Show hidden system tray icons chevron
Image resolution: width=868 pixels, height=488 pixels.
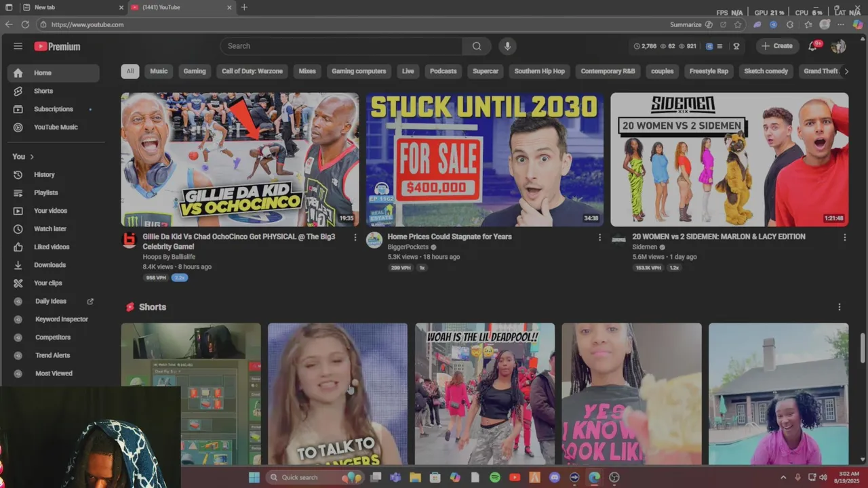click(783, 477)
